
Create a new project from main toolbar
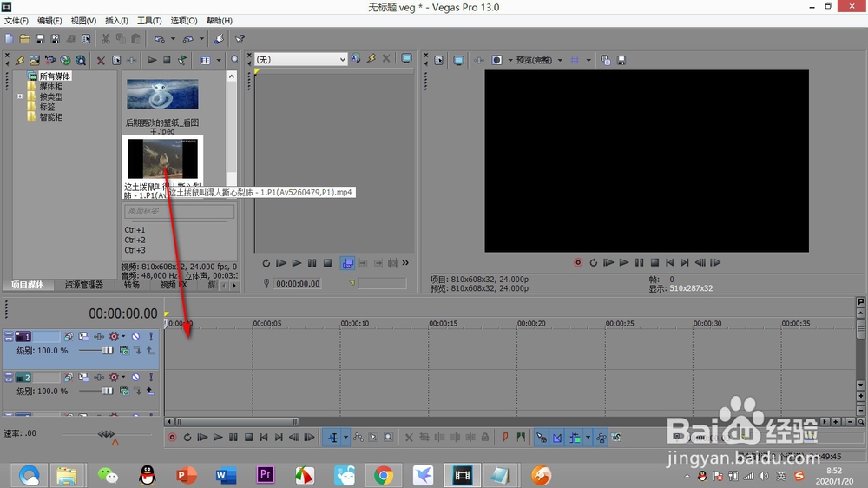click(9, 39)
